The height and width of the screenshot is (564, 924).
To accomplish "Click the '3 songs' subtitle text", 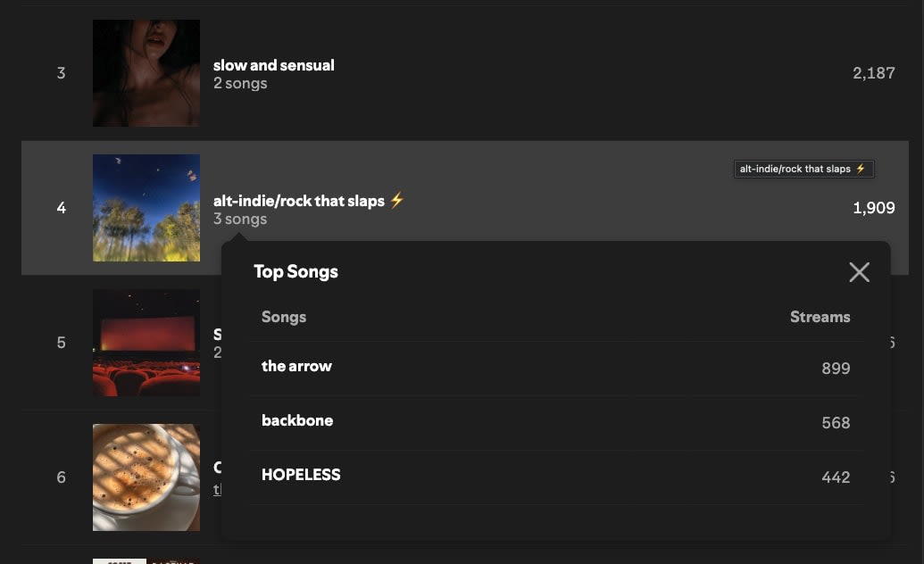I will 240,220.
